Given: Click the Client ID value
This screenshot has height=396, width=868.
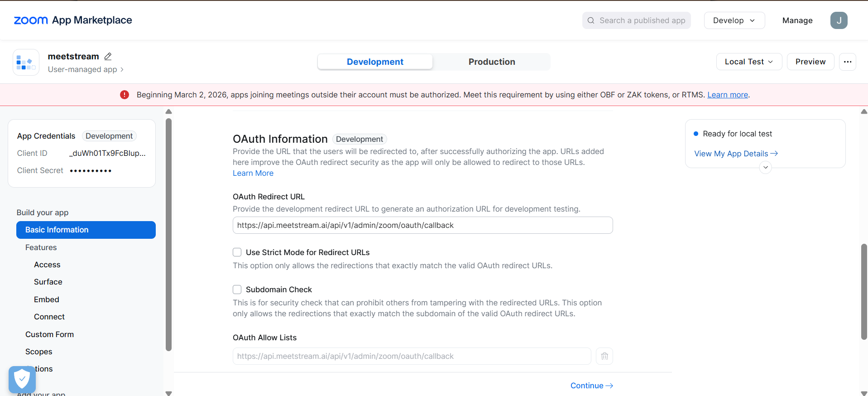Looking at the screenshot, I should click(x=107, y=153).
